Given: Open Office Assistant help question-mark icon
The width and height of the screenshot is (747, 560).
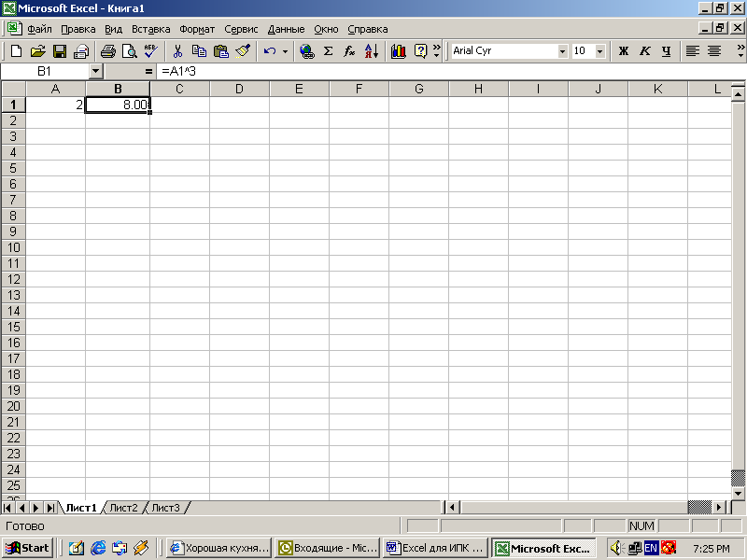Looking at the screenshot, I should coord(420,51).
